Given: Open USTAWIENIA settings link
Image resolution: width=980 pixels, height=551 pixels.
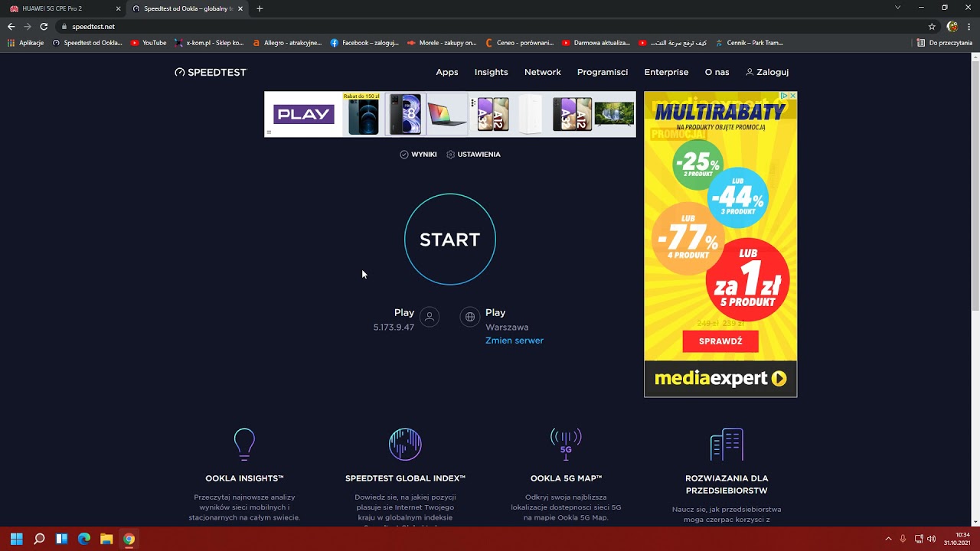Looking at the screenshot, I should tap(473, 155).
